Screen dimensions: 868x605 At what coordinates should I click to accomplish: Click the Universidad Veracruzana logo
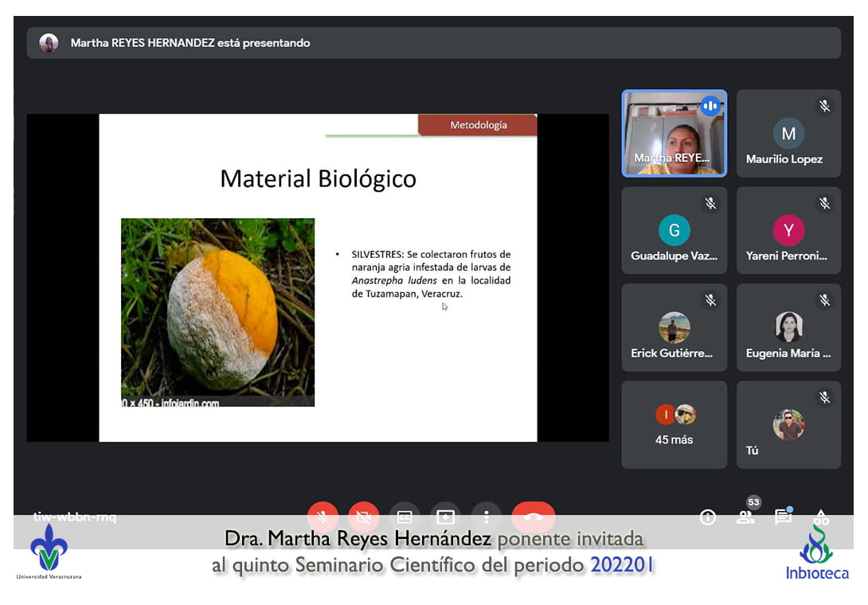click(49, 551)
